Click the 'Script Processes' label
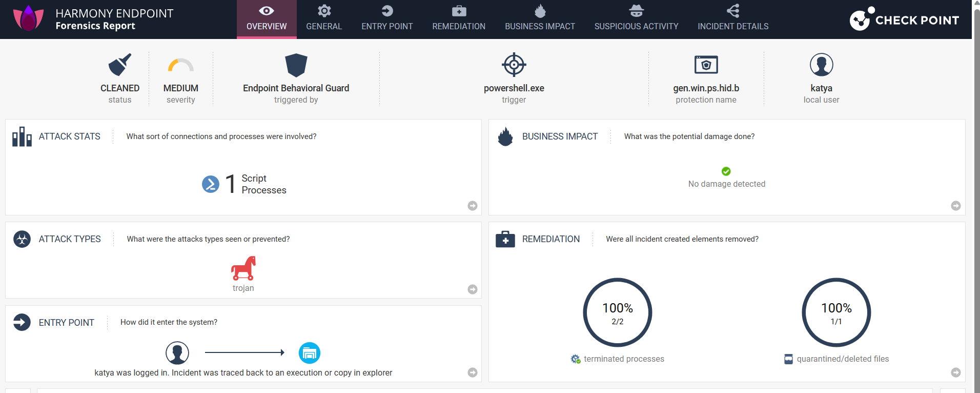980x393 pixels. click(264, 184)
